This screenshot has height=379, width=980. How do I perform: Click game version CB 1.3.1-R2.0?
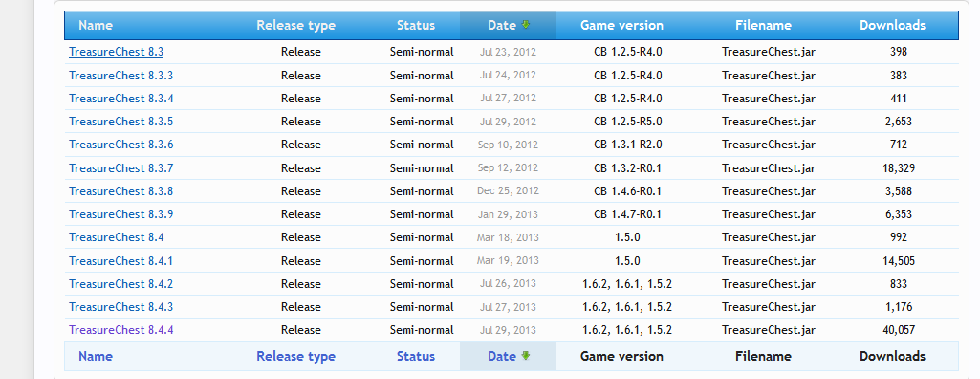coord(627,145)
